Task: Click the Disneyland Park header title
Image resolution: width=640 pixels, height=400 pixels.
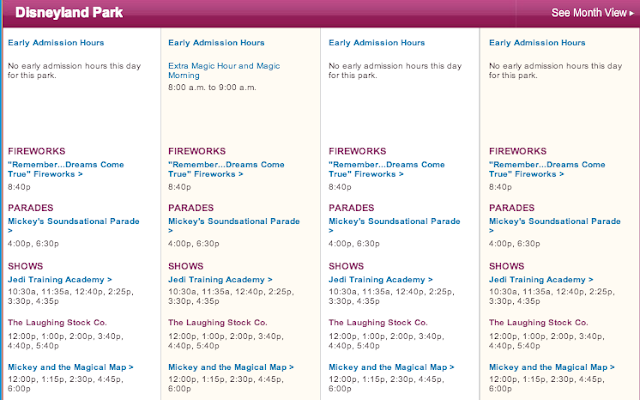Action: (x=62, y=13)
